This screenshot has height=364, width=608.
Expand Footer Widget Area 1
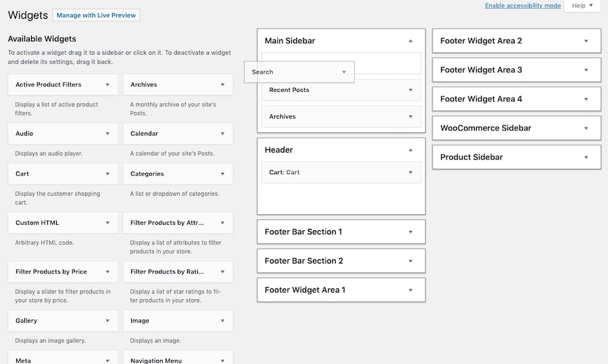[x=410, y=290]
